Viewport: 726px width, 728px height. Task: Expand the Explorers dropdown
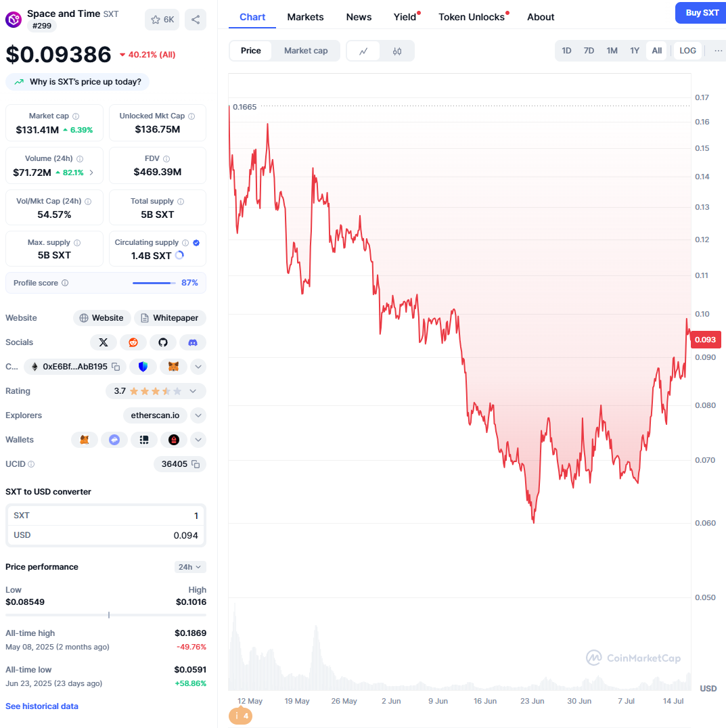[198, 415]
